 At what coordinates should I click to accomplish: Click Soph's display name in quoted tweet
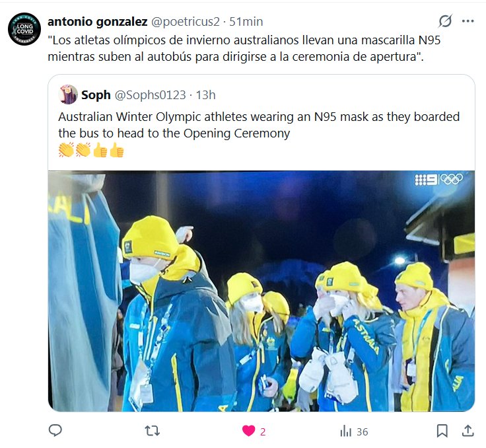96,95
